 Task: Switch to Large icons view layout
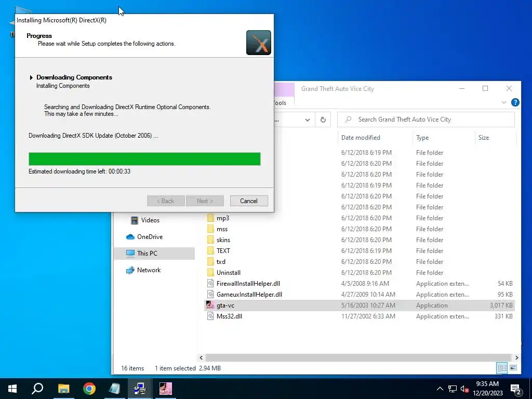tap(513, 368)
